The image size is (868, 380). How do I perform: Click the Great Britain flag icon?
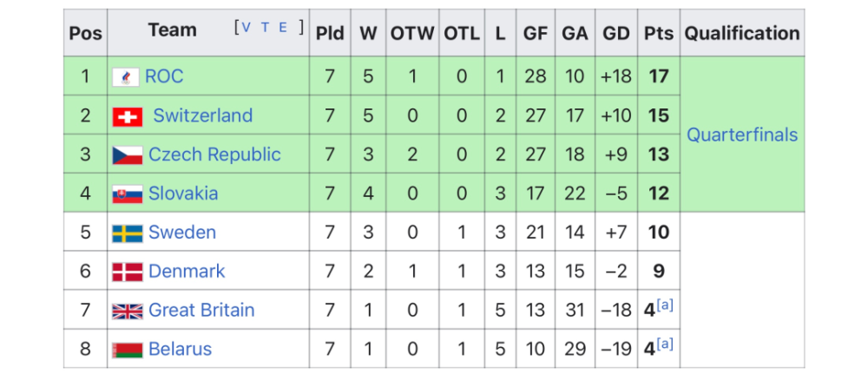pyautogui.click(x=127, y=311)
